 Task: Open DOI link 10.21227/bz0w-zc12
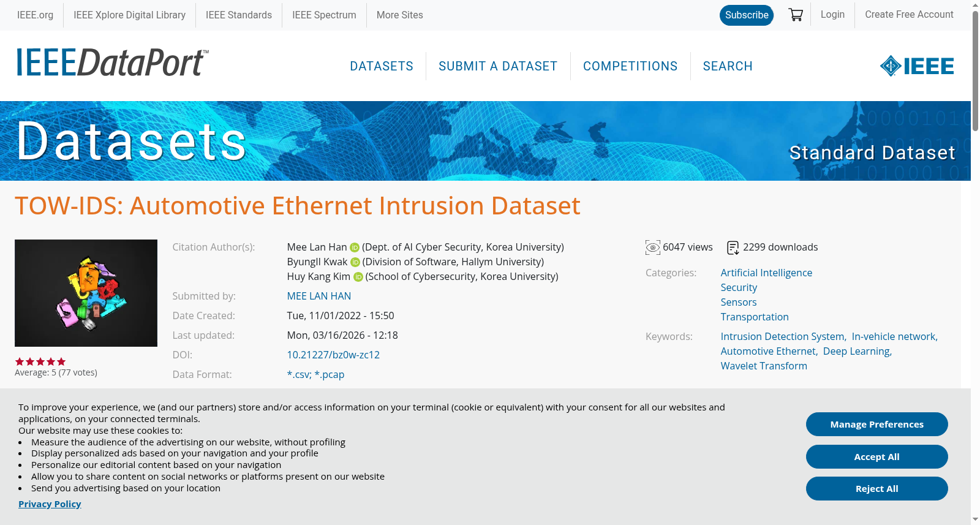333,355
